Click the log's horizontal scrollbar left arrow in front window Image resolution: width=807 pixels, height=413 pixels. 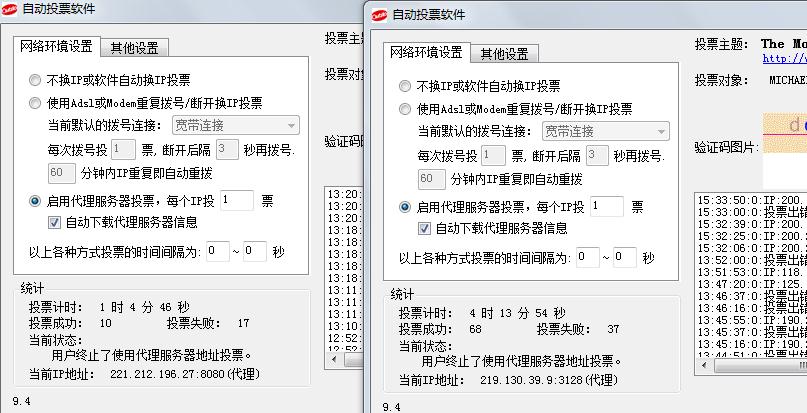[704, 366]
